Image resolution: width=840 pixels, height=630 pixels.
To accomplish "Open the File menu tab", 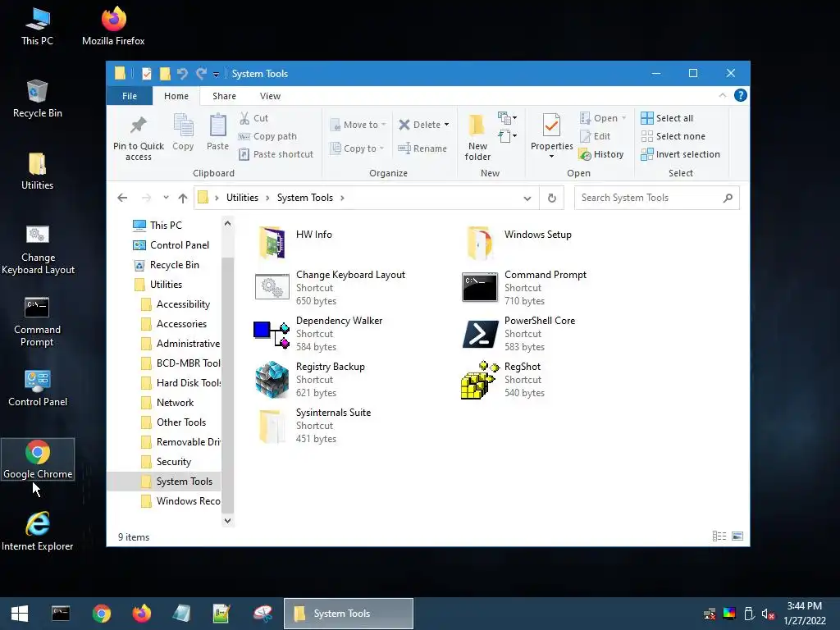I will pyautogui.click(x=129, y=96).
